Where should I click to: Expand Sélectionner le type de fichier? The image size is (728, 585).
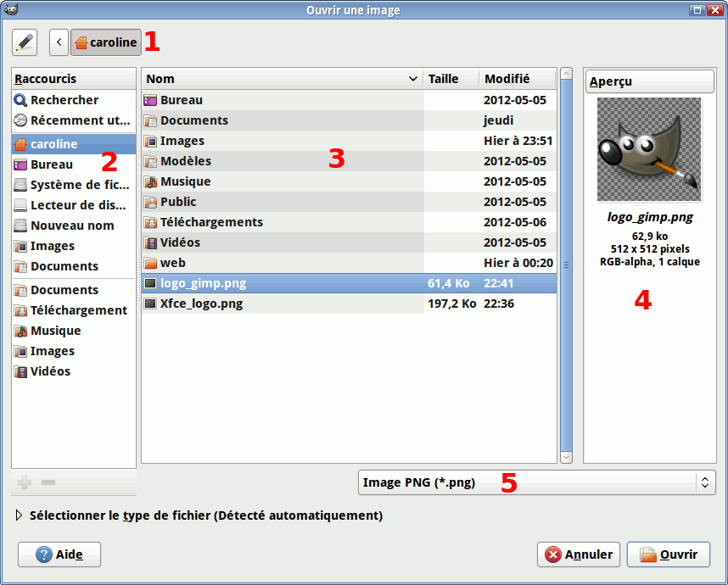20,515
